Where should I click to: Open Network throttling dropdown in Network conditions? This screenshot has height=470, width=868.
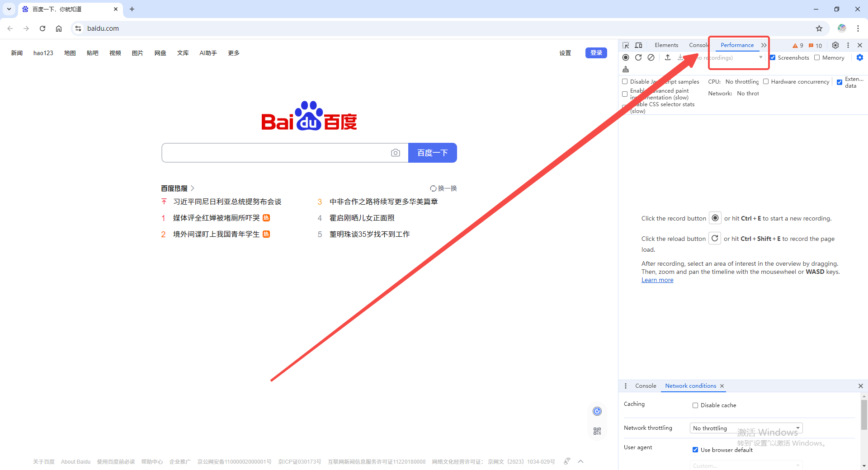(746, 428)
